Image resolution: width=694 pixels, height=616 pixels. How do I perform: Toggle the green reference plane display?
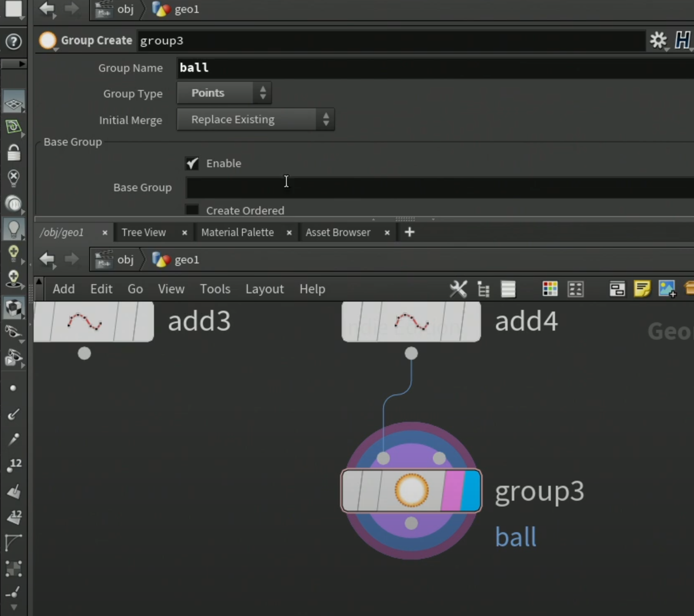[x=13, y=127]
